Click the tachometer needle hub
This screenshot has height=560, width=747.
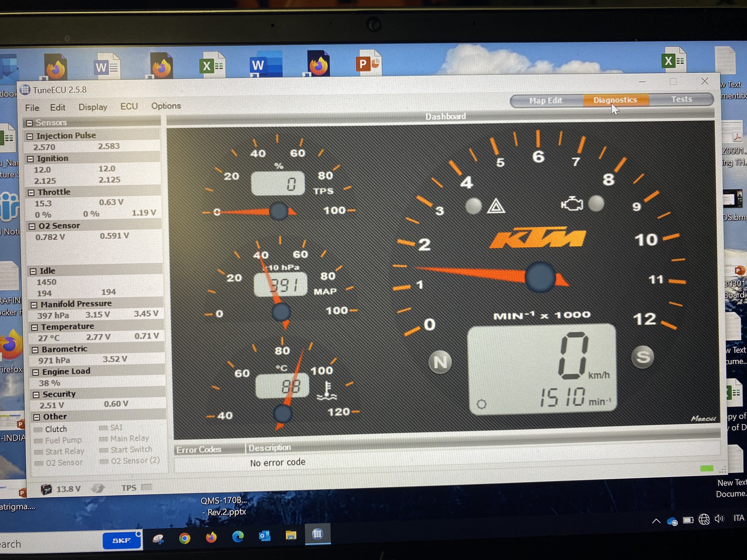pyautogui.click(x=541, y=277)
